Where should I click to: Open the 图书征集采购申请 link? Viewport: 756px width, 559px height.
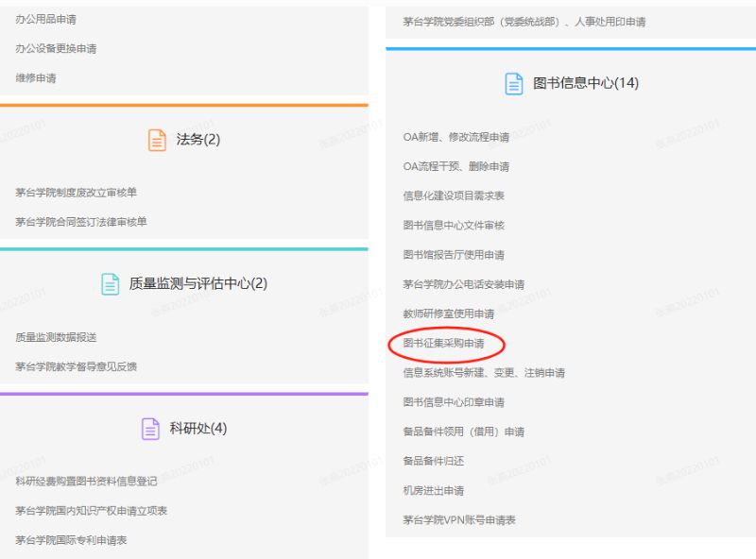[x=443, y=344]
